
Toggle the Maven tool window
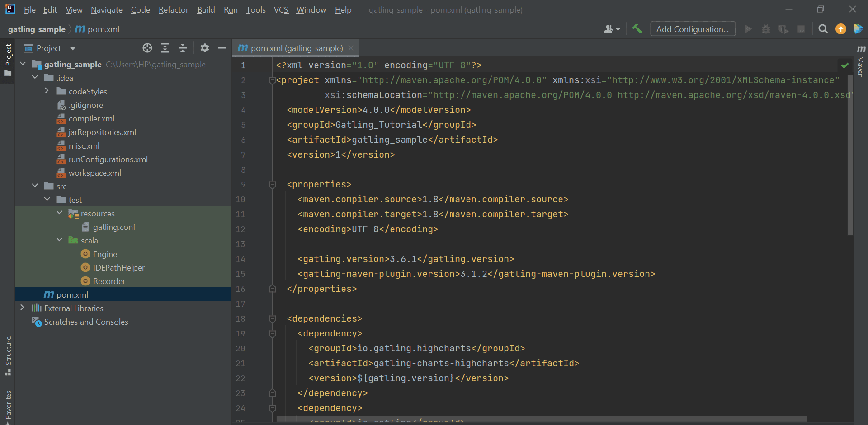[x=861, y=62]
